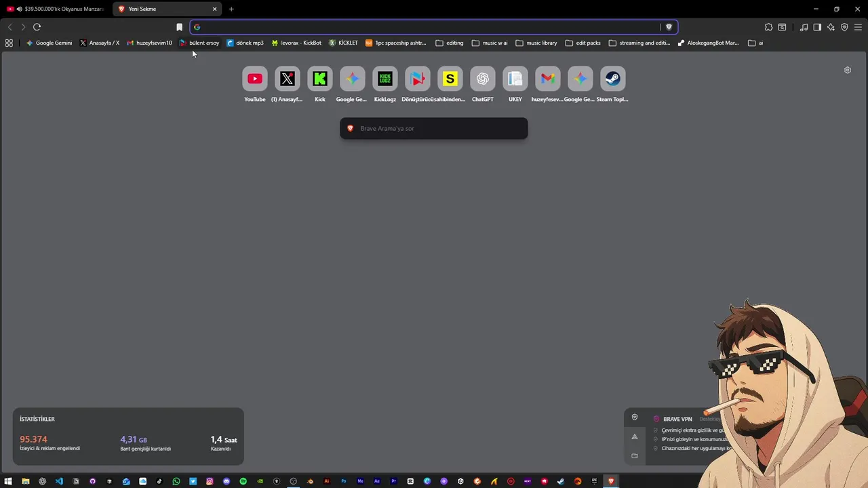Toggle the sidebar panel icon
The width and height of the screenshot is (868, 488).
coord(817,27)
